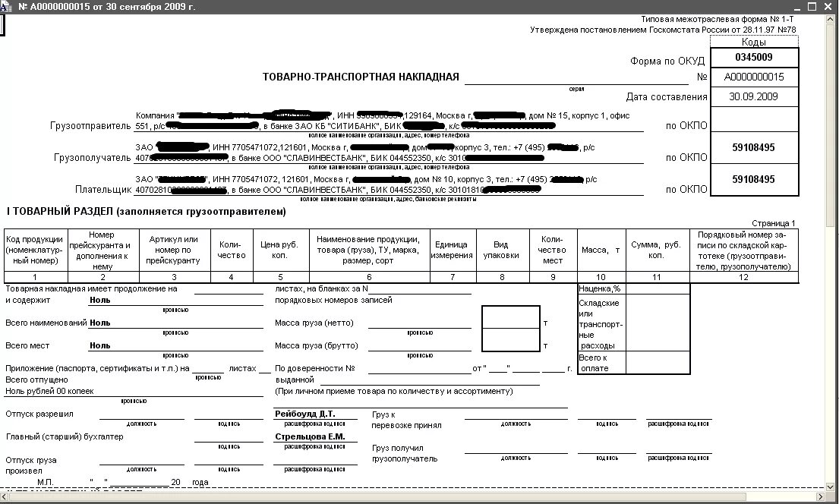Select 'Ноль' next to 'Всего мест'
Viewport: 839px width, 504px height.
tap(100, 346)
